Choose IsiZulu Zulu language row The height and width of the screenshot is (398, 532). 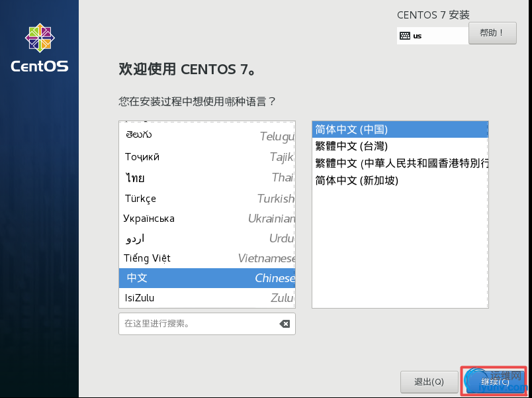[x=207, y=298]
